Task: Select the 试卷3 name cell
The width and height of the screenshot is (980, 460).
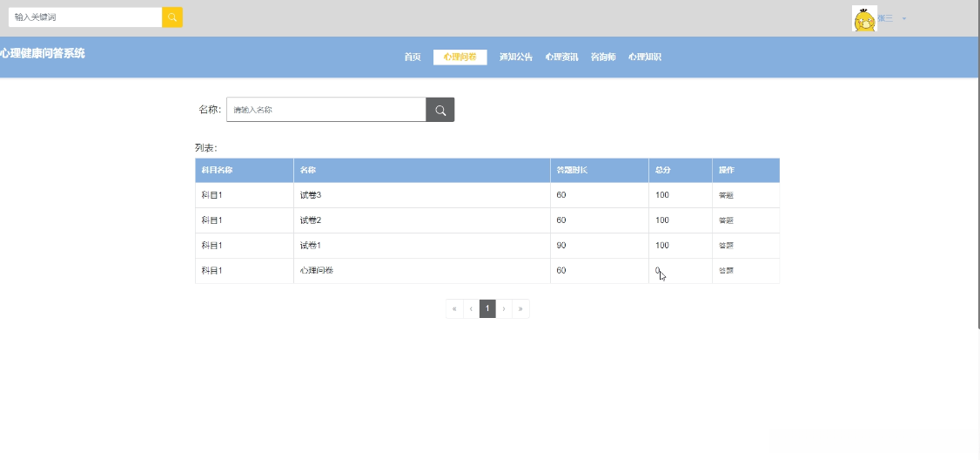Action: click(422, 195)
